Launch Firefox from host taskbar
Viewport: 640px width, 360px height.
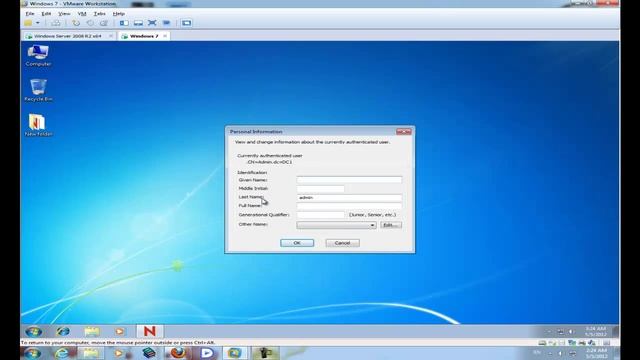click(178, 353)
